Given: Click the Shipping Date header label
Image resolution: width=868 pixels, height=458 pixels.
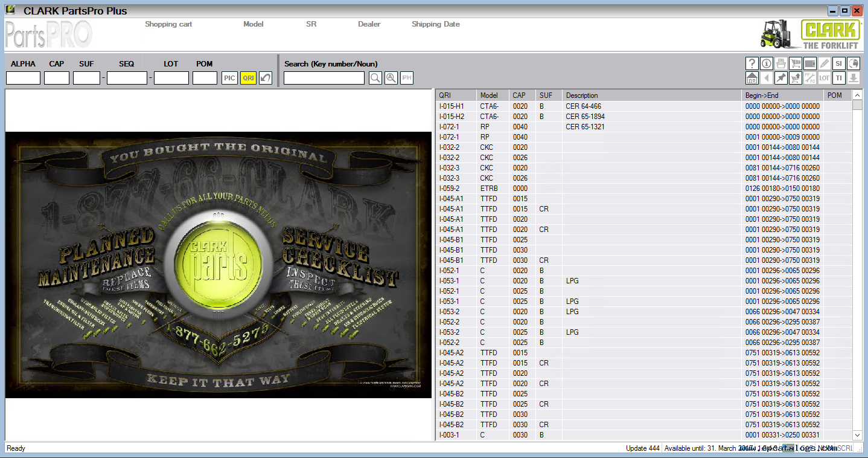Looking at the screenshot, I should 436,24.
